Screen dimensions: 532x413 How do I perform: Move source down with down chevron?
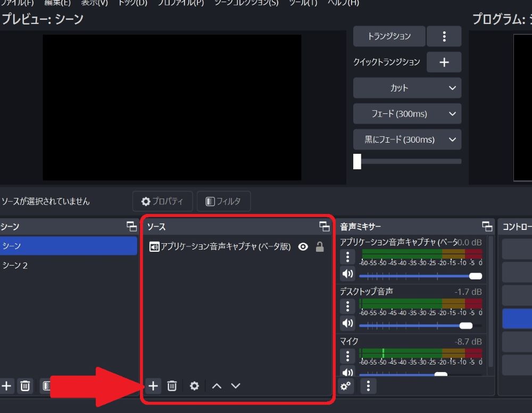236,386
